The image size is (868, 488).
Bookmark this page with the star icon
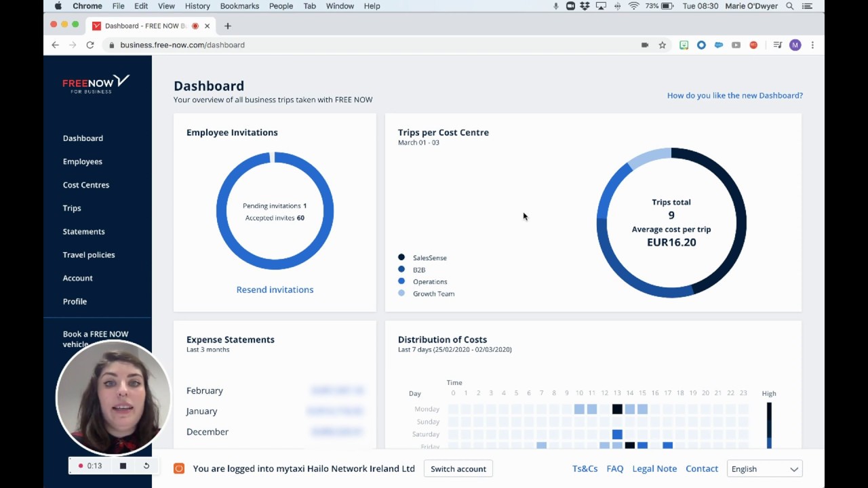click(663, 45)
